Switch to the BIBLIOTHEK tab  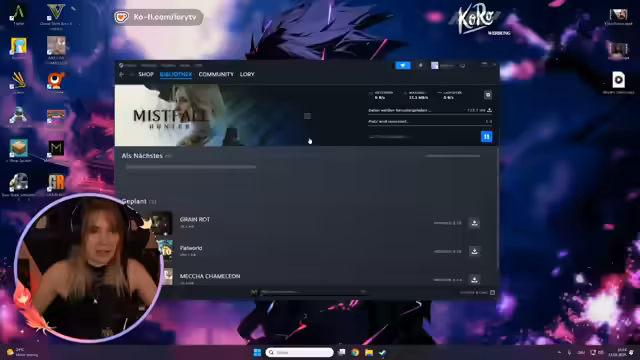[x=176, y=74]
